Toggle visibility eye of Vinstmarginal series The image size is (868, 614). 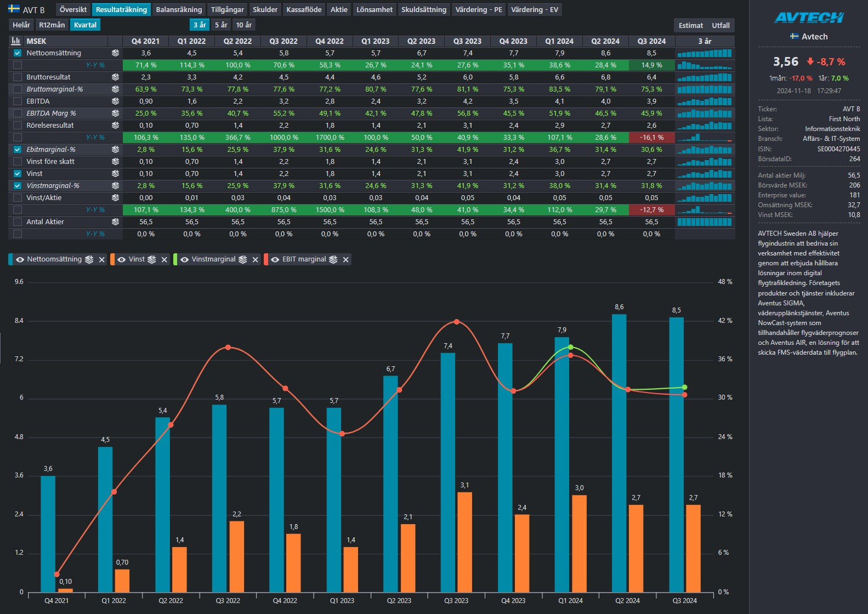tap(185, 260)
